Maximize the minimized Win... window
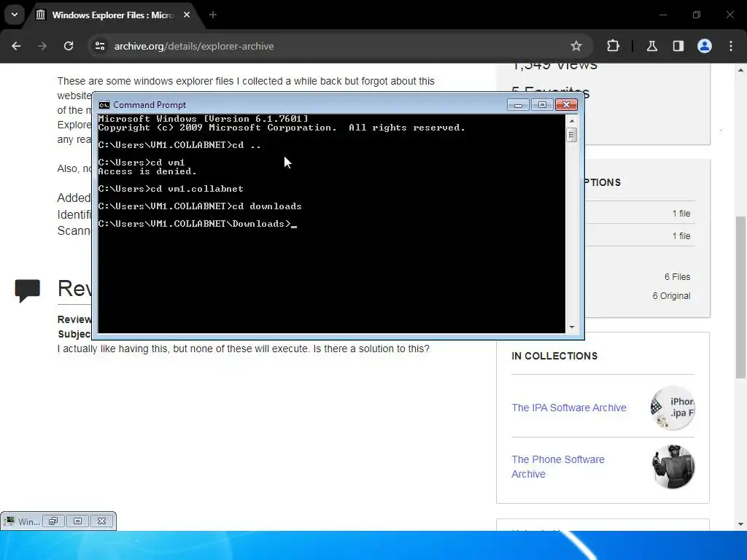 [x=77, y=521]
